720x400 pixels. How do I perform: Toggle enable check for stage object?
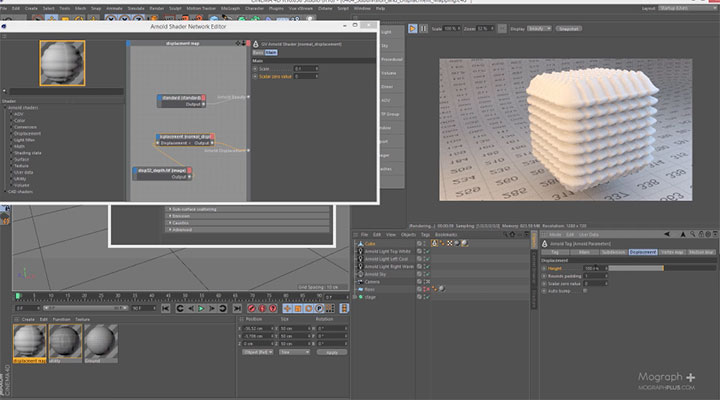[427, 297]
